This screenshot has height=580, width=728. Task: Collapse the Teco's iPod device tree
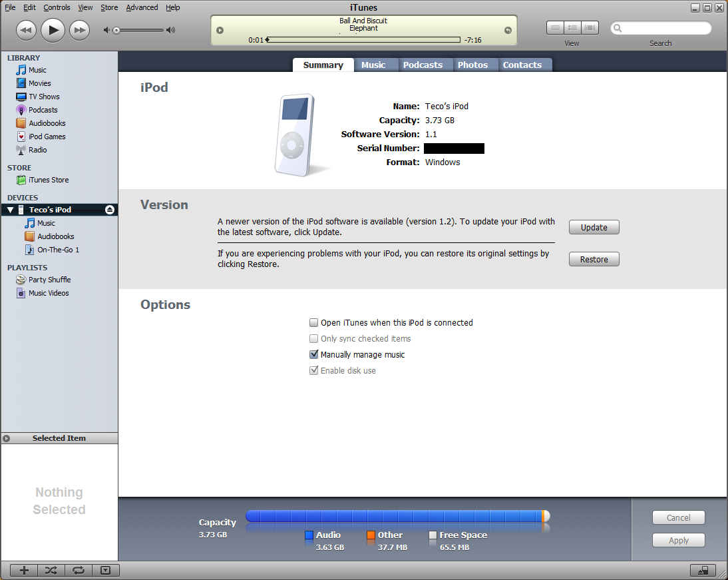[x=10, y=210]
